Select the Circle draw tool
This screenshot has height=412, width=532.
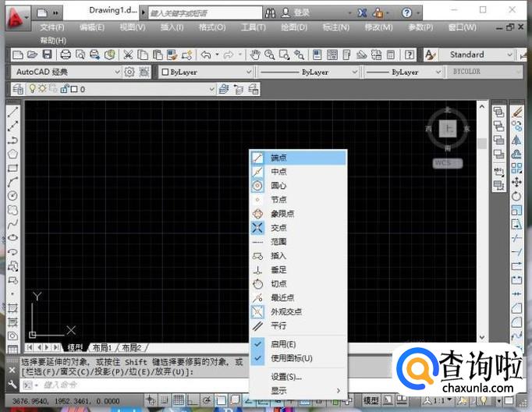point(12,195)
